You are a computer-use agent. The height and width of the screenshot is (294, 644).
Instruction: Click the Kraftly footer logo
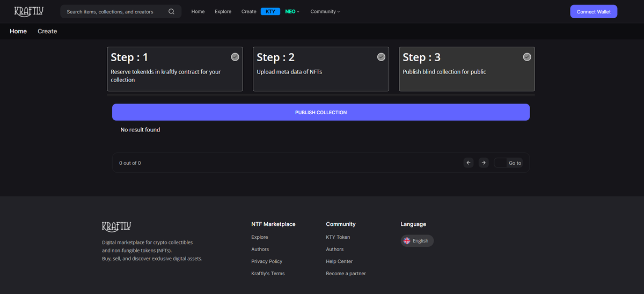pos(116,226)
